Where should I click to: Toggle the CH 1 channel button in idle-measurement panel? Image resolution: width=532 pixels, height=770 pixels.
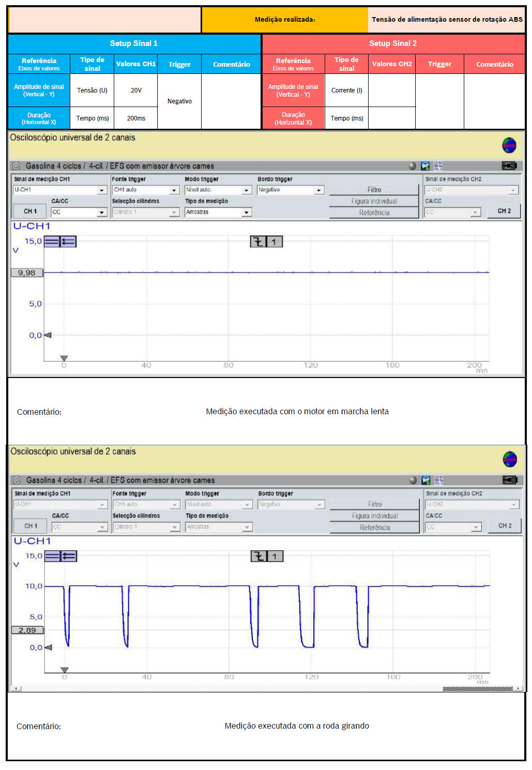coord(31,212)
